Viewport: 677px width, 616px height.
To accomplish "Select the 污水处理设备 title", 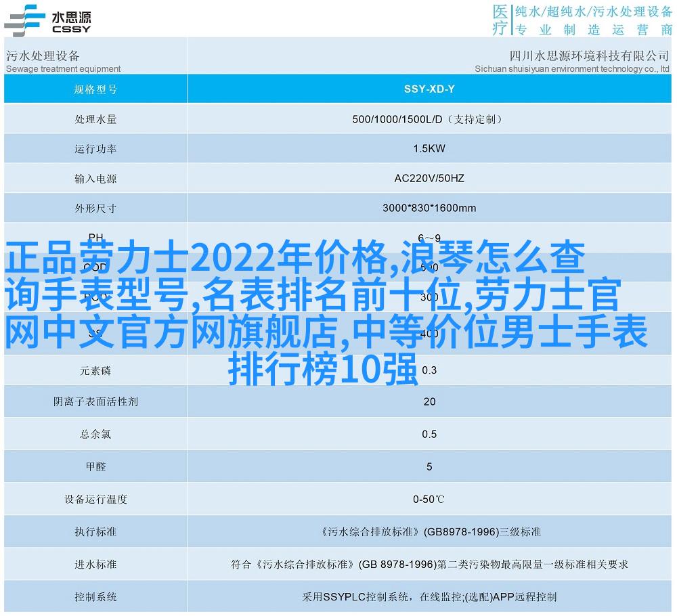I will tap(43, 56).
